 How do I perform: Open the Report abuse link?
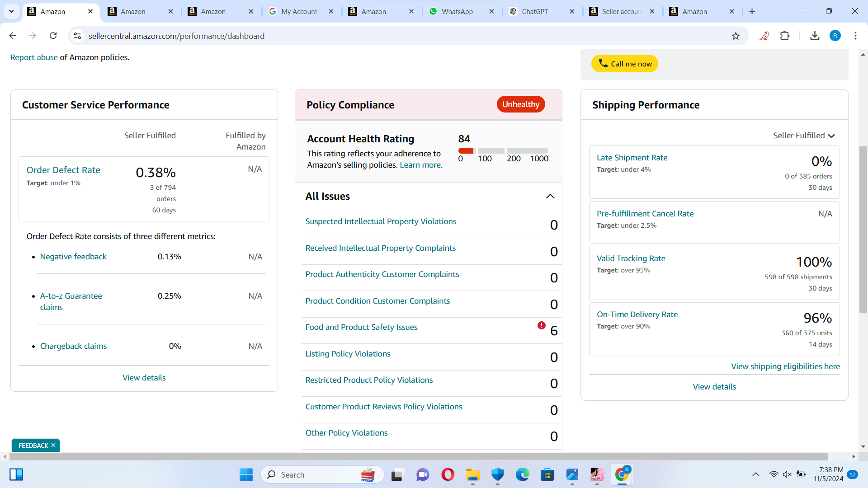click(34, 57)
